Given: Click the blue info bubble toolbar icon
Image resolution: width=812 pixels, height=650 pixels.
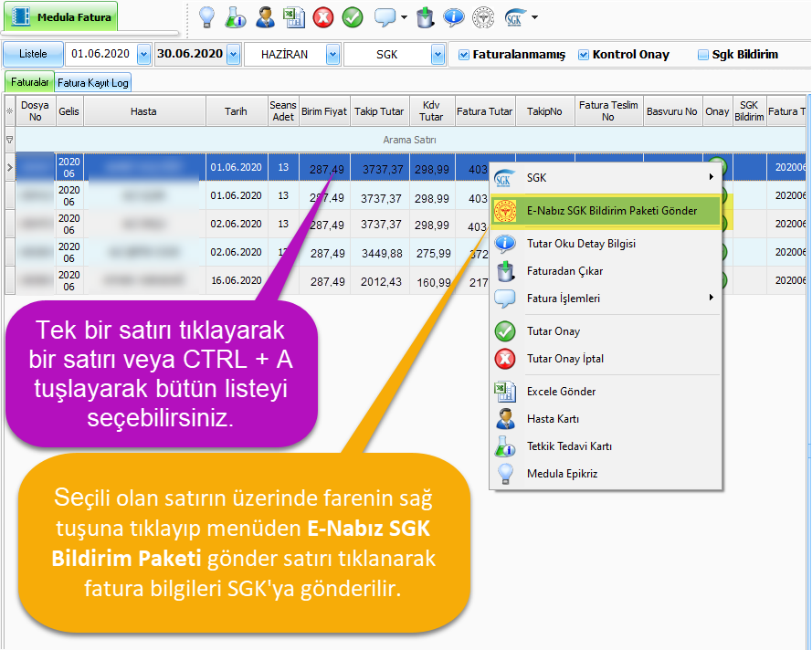Looking at the screenshot, I should pos(454,17).
